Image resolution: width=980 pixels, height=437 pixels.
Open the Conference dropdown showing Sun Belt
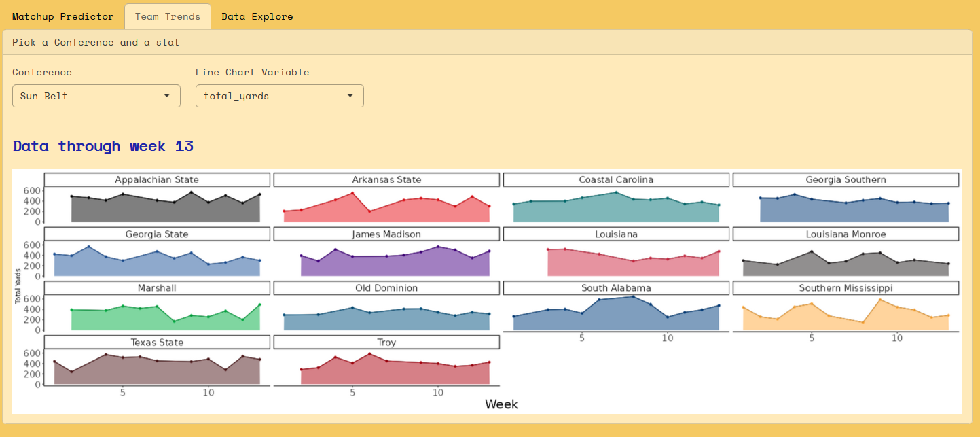point(96,96)
